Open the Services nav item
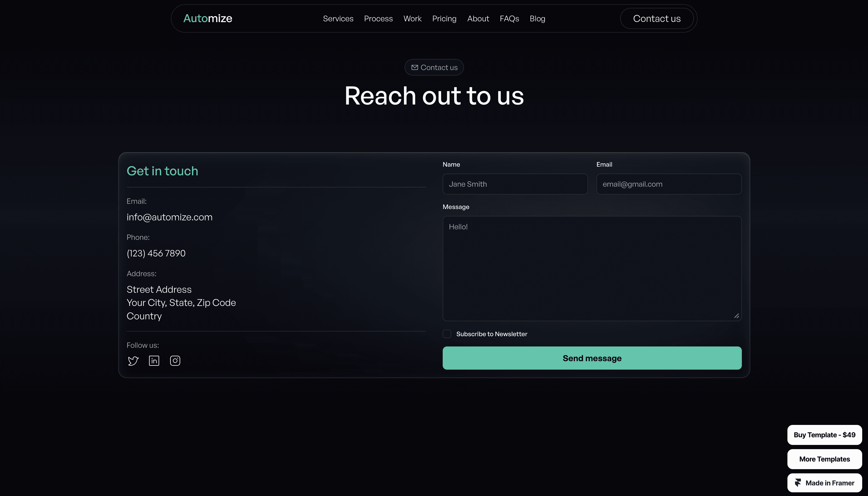Image resolution: width=868 pixels, height=496 pixels. 338,19
